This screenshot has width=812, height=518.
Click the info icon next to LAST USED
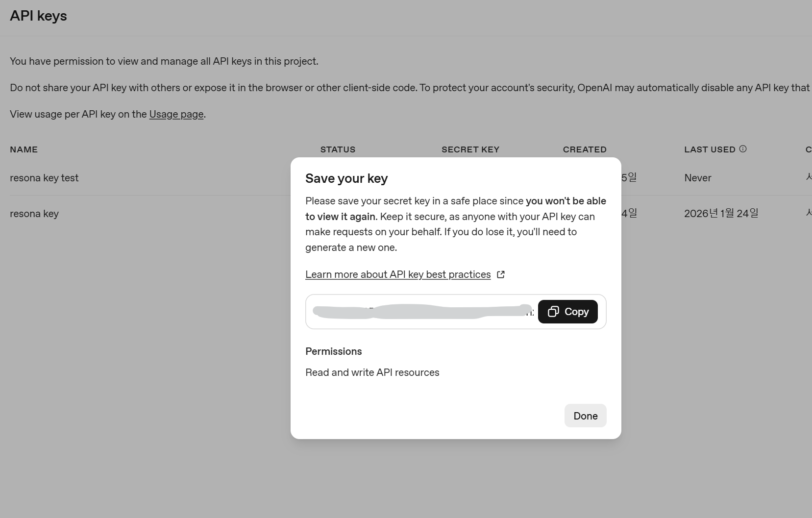743,149
